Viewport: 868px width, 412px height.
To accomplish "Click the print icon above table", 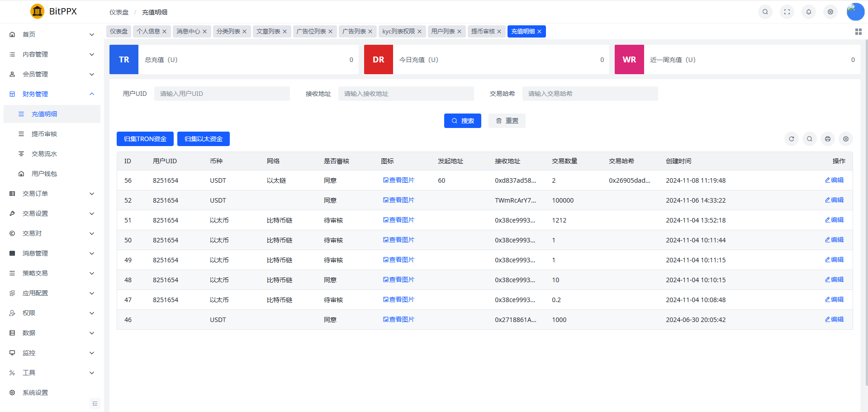I will [x=827, y=139].
